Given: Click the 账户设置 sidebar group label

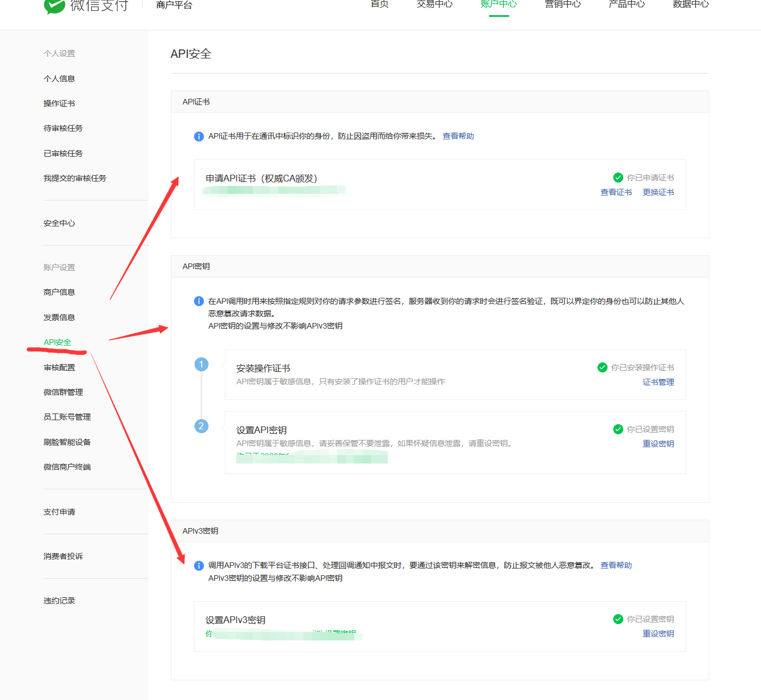Looking at the screenshot, I should [x=60, y=267].
